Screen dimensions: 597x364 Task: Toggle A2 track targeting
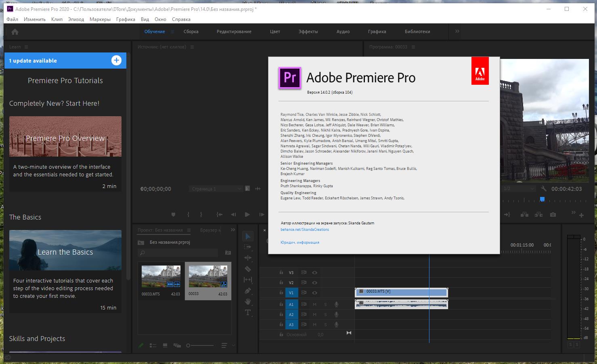pyautogui.click(x=291, y=314)
